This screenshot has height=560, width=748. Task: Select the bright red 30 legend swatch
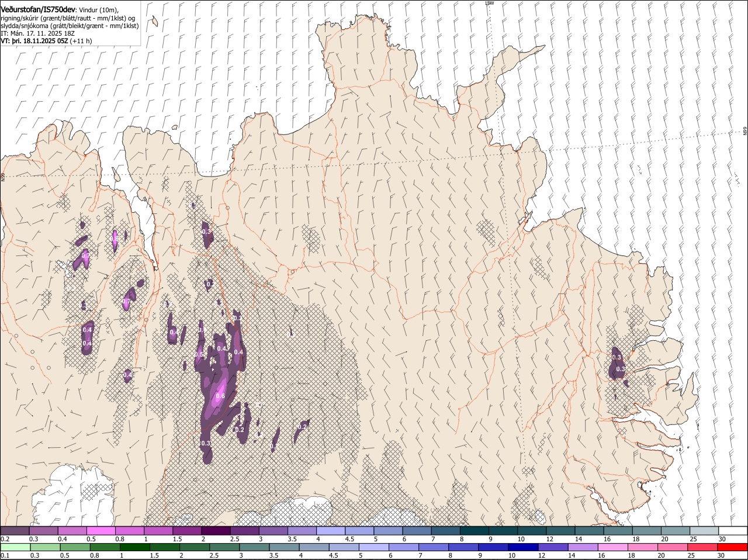[732, 547]
